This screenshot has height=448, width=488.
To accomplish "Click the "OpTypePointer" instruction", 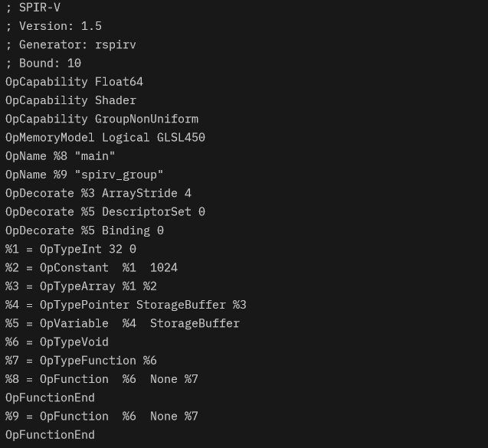I will pyautogui.click(x=84, y=305).
